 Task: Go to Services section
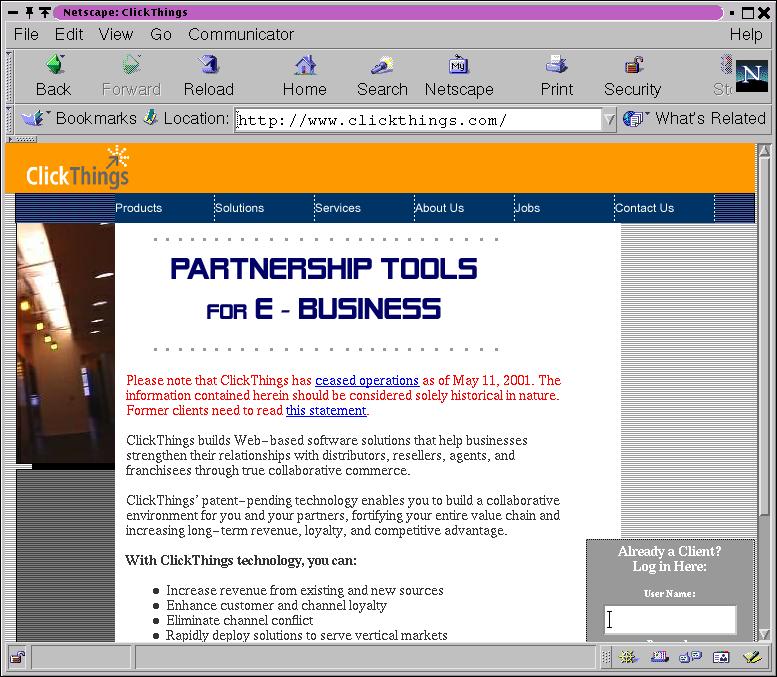[x=338, y=208]
